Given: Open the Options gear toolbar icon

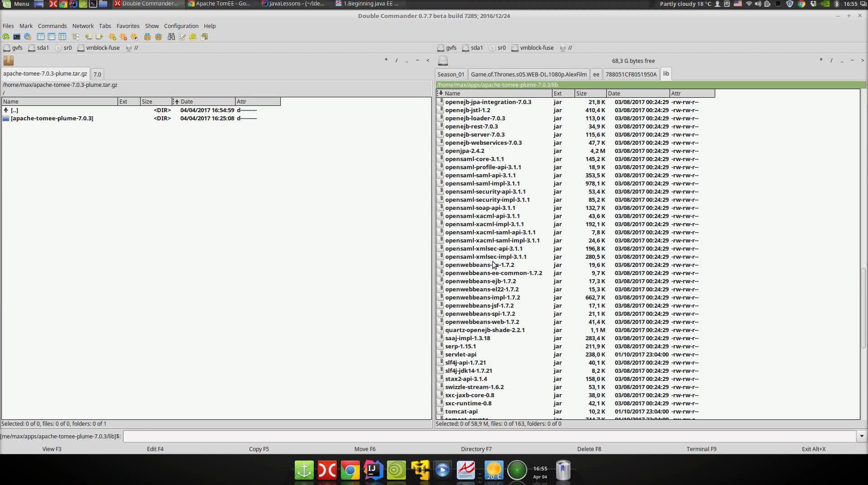Looking at the screenshot, I should (x=28, y=37).
